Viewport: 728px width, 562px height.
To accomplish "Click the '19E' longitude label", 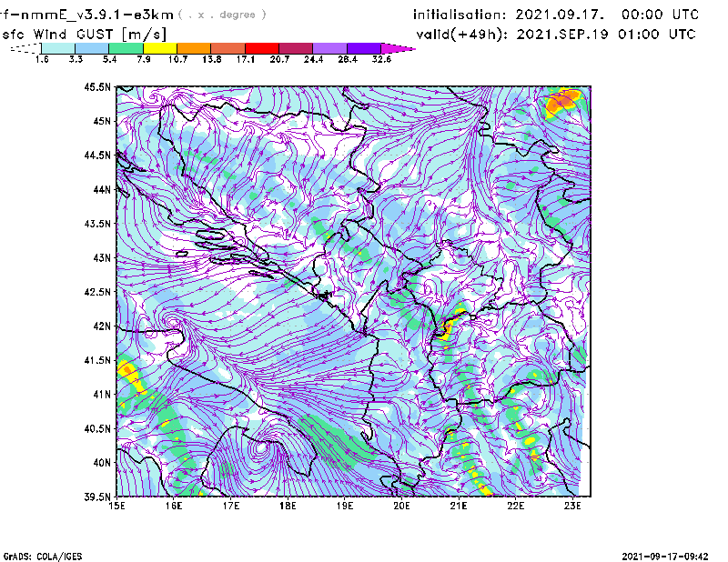I will click(345, 506).
